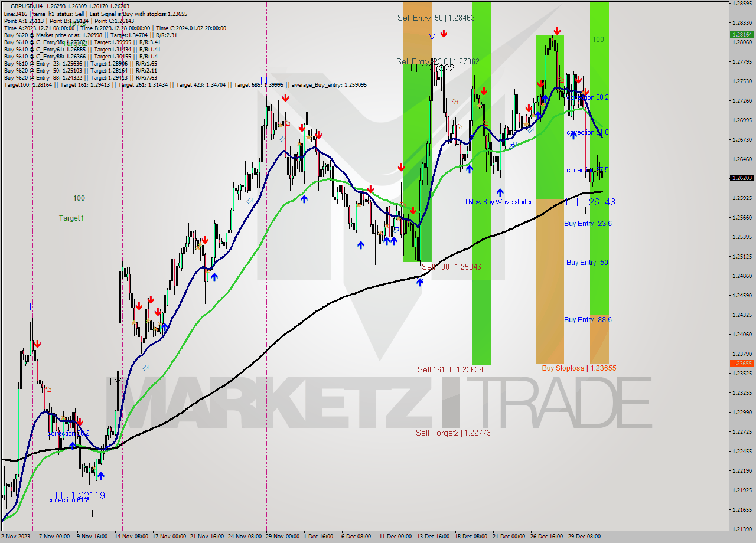Click the '| | | 1.26143' point label
The width and height of the screenshot is (756, 543).
[590, 202]
